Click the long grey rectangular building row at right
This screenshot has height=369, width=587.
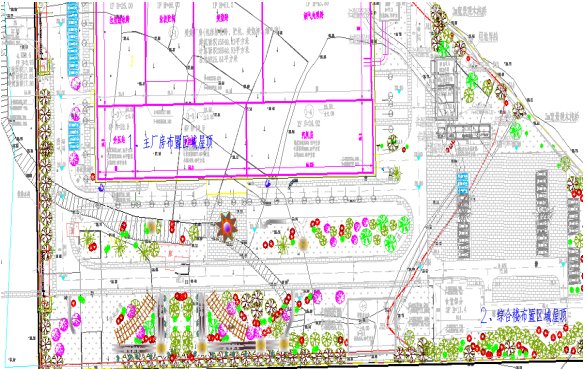(464, 132)
